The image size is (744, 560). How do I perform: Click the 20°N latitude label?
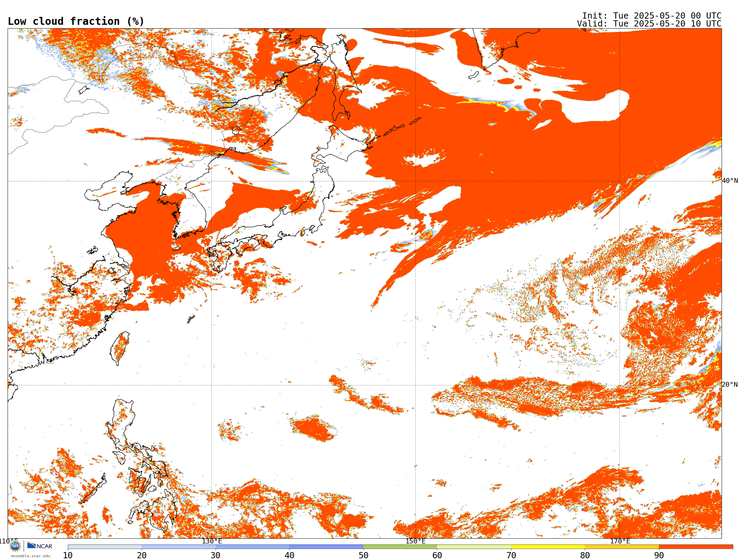click(730, 384)
